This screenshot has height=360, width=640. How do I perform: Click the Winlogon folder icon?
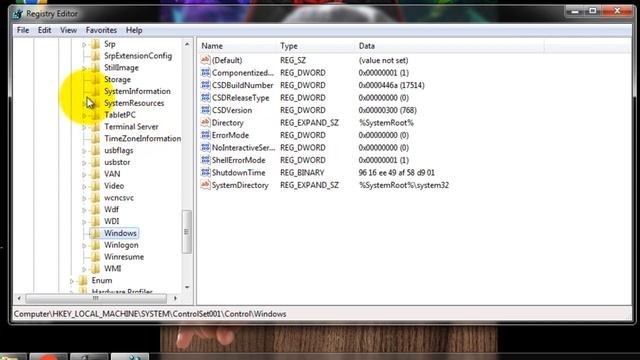coord(95,245)
